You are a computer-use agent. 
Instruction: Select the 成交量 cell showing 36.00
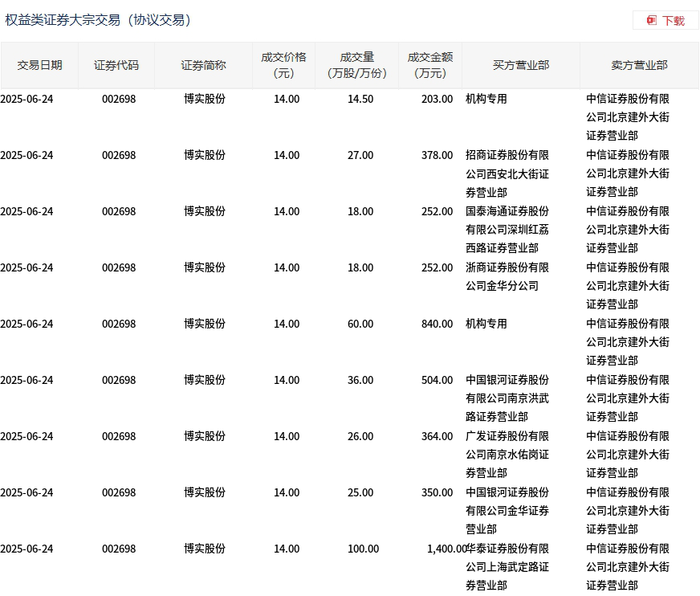pyautogui.click(x=360, y=380)
